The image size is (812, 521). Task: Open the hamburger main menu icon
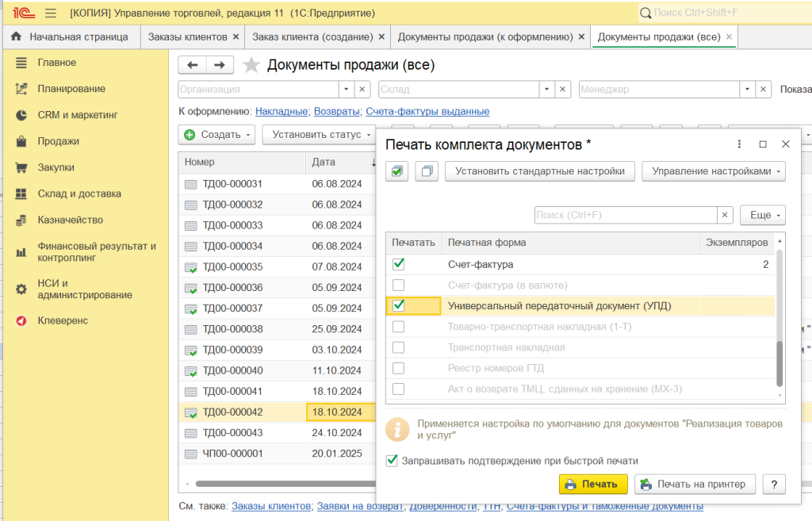coord(50,13)
